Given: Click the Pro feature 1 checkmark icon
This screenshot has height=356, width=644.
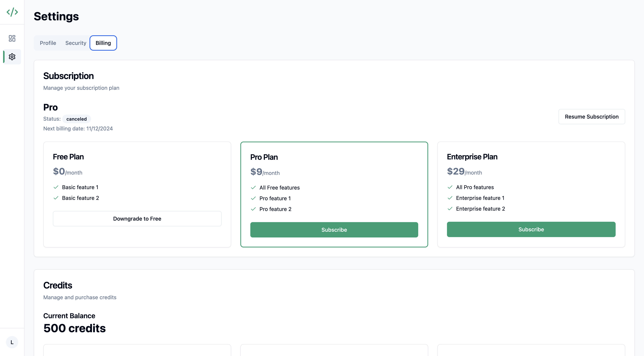Looking at the screenshot, I should 253,198.
